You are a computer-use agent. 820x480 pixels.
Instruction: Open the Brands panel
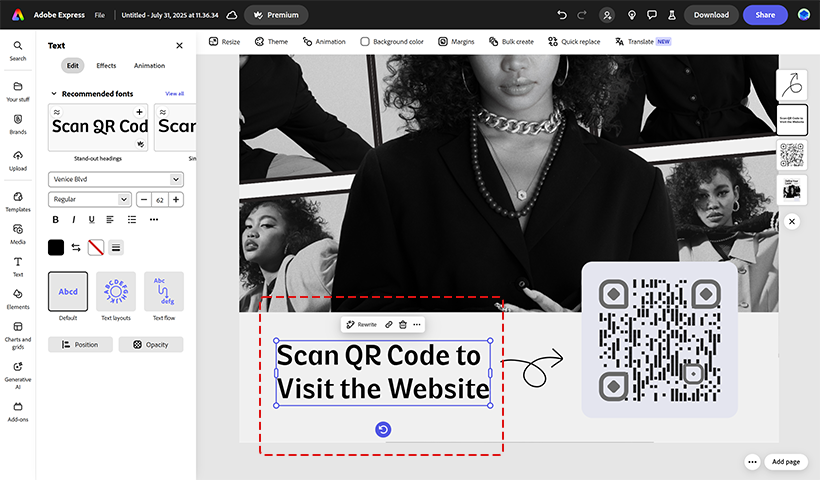(x=18, y=124)
